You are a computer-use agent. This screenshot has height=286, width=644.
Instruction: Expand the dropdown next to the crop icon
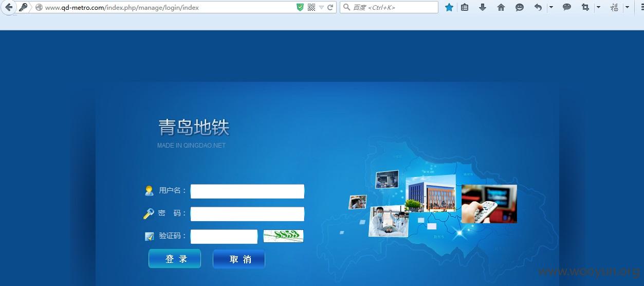[598, 7]
